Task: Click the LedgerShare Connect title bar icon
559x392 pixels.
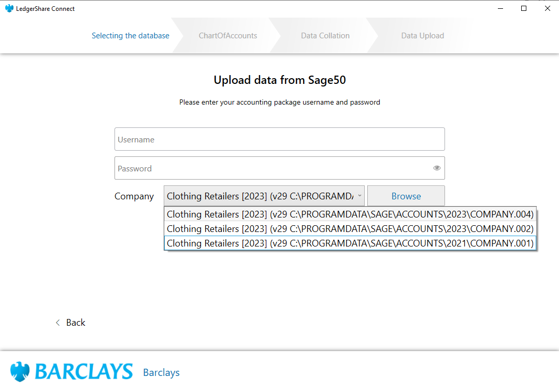Action: click(9, 8)
